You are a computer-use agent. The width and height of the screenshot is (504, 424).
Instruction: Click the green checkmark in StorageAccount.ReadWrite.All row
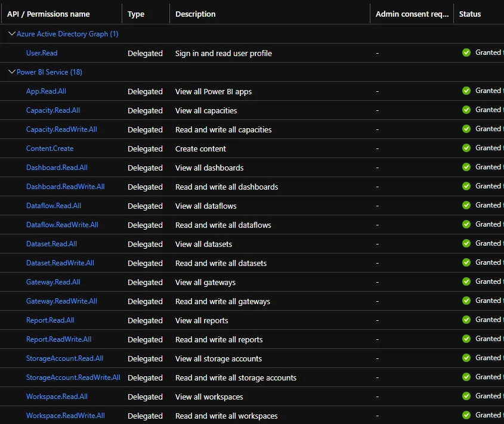click(x=466, y=377)
